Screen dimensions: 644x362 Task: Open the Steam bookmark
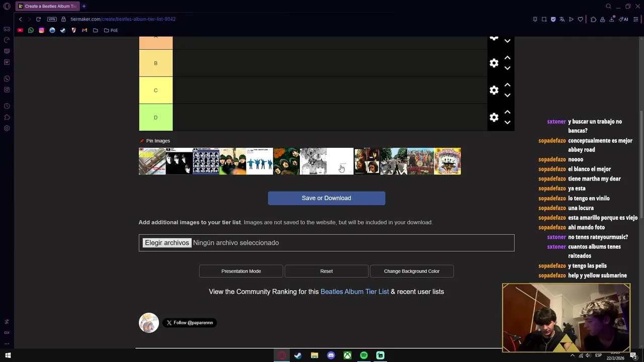(63, 30)
